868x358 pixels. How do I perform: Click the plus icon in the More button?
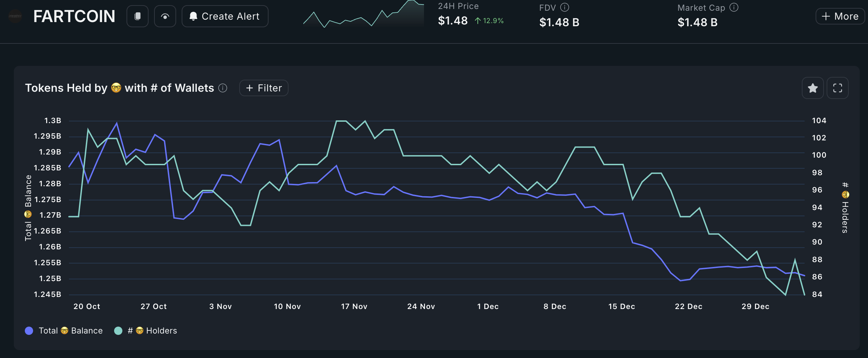[x=826, y=16]
